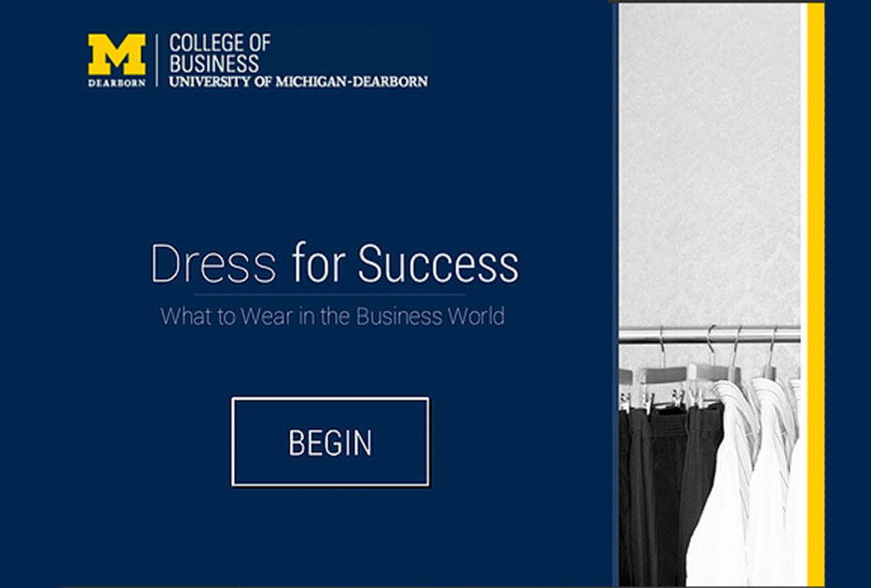Screen dimensions: 871x588
Task: Click the small DEARBORN text under the M
Action: pyautogui.click(x=117, y=82)
